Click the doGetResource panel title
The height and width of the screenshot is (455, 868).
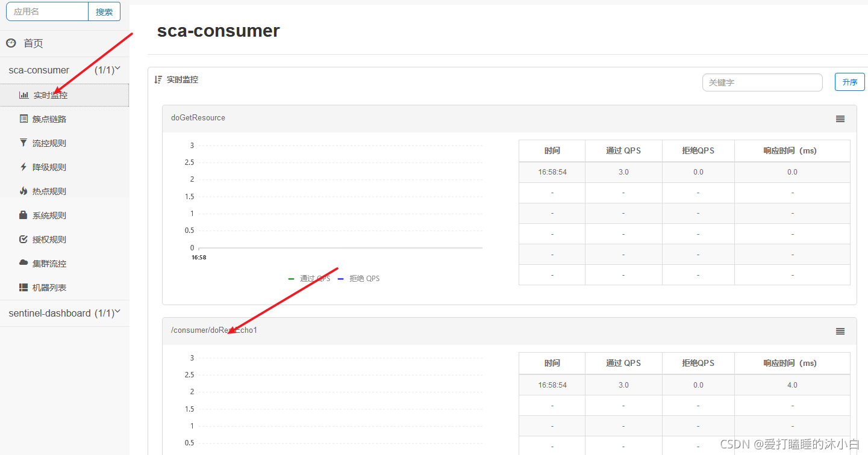[x=198, y=118]
